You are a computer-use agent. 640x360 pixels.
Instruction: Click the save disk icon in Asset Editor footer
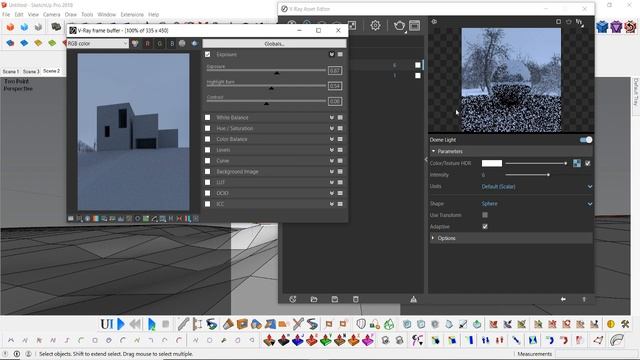[335, 299]
